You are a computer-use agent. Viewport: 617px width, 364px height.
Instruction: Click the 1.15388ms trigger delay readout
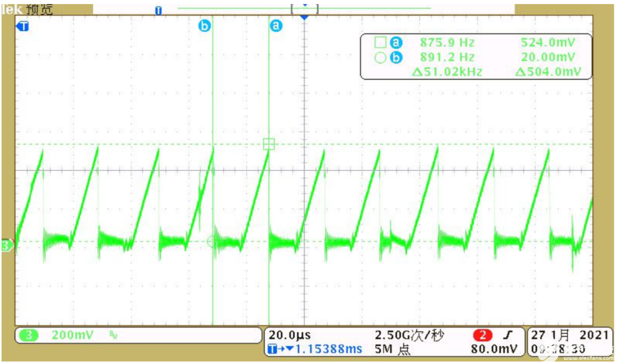(x=328, y=349)
